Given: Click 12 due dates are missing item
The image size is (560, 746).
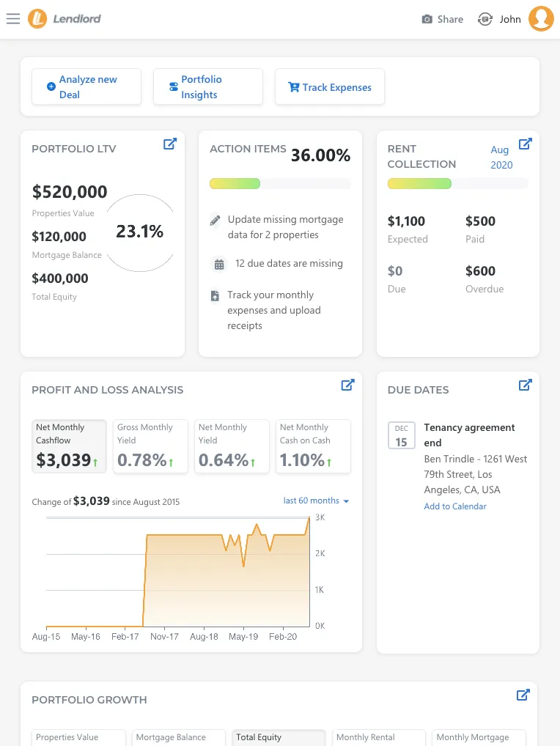Looking at the screenshot, I should pos(289,264).
